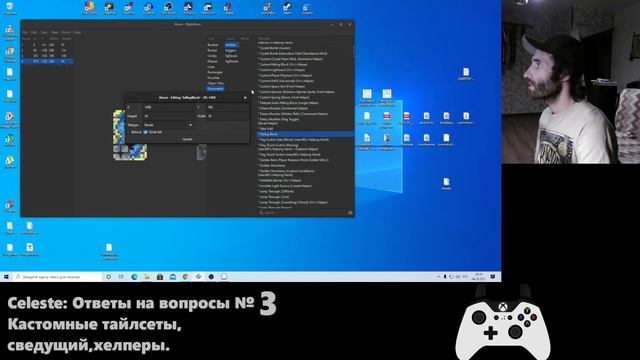Viewport: 640px width, 360px height.
Task: Select the entities layer
Action: coord(231,45)
